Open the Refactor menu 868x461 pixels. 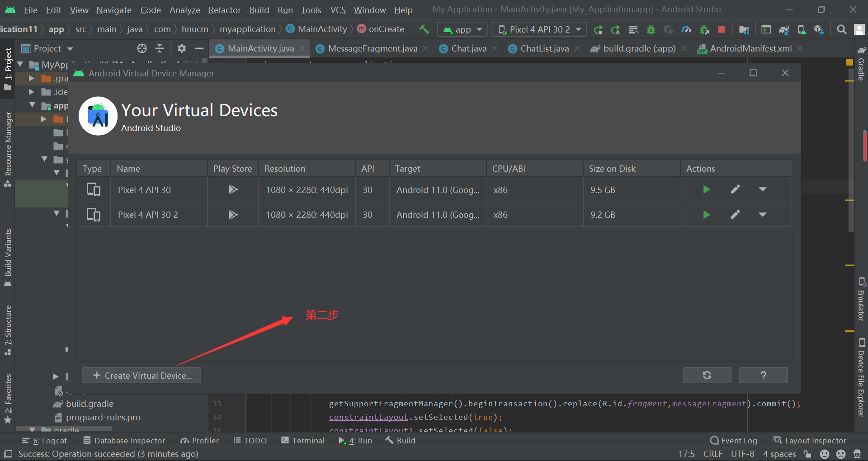pos(224,10)
